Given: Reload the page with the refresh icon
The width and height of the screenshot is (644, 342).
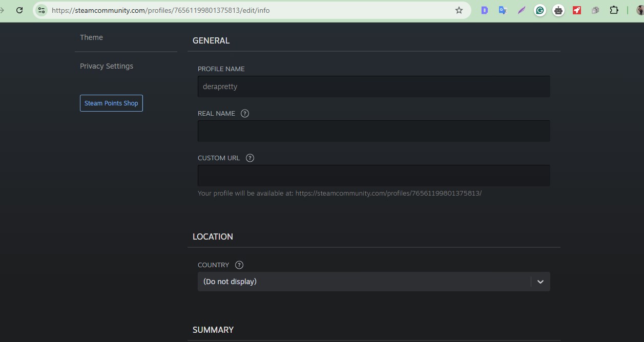Looking at the screenshot, I should tap(19, 10).
